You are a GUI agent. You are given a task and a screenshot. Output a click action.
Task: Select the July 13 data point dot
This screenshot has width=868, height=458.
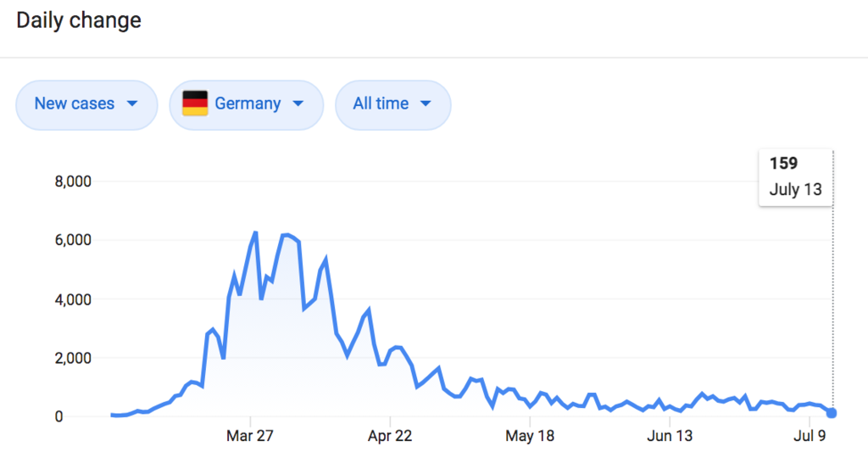click(x=832, y=412)
